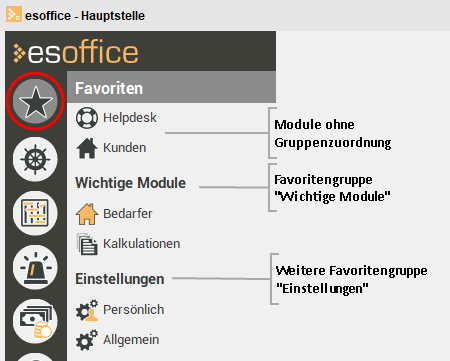Click the Allgemein gears icon
The width and height of the screenshot is (450, 361).
[x=87, y=340]
